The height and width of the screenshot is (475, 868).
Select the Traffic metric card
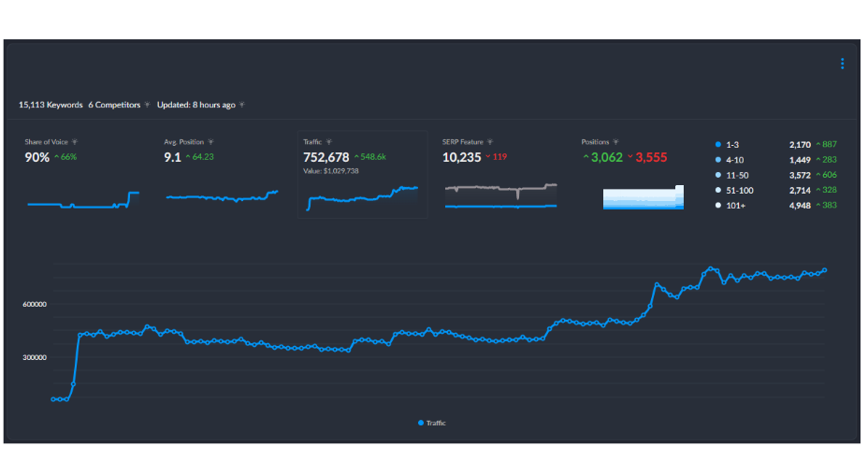click(362, 174)
